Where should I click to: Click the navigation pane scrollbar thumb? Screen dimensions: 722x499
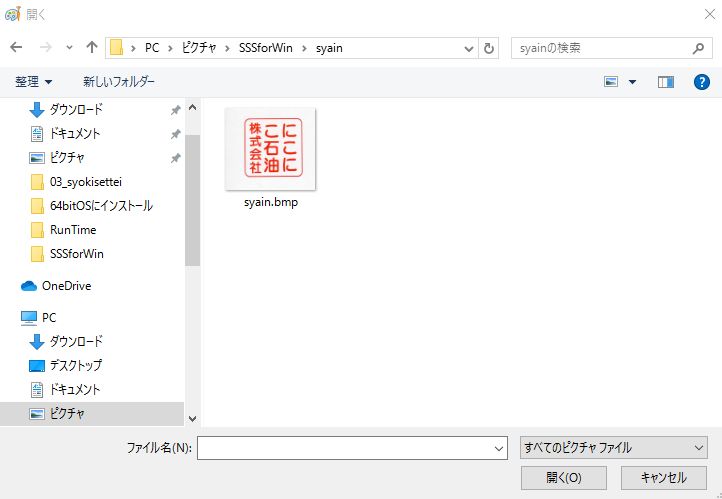point(192,201)
